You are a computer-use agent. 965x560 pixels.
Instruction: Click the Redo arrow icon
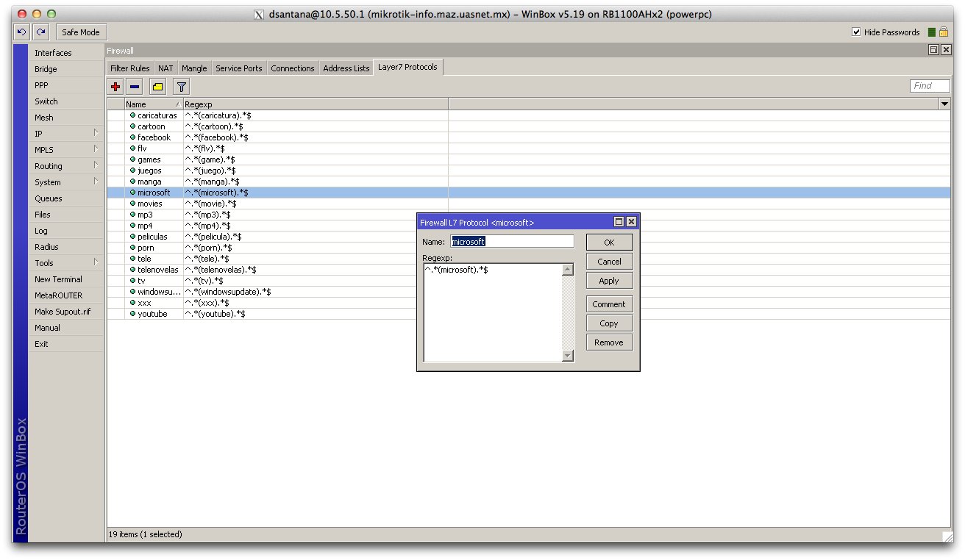[41, 32]
